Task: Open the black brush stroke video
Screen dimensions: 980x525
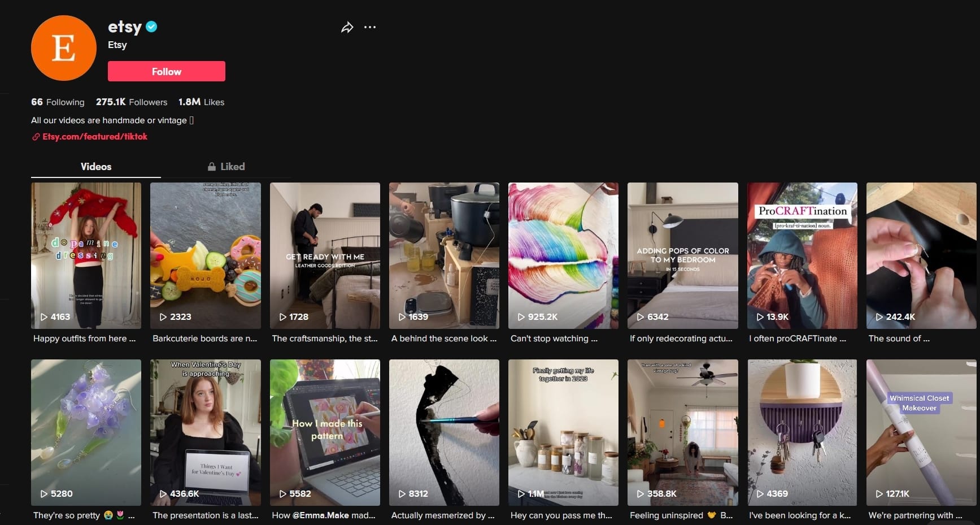Action: pyautogui.click(x=444, y=432)
